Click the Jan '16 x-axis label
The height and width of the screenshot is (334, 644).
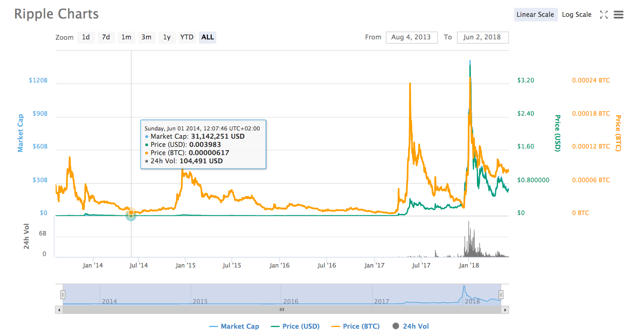point(280,265)
